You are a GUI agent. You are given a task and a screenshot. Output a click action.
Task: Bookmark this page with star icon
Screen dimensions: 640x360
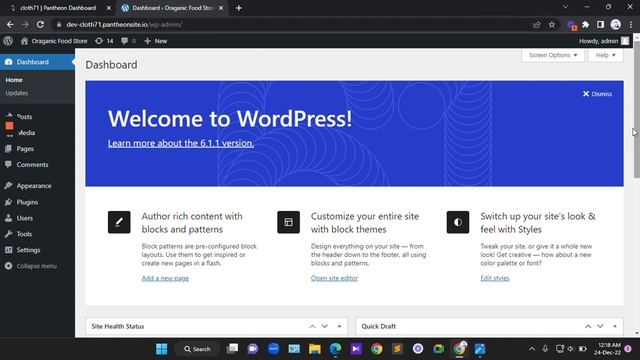pyautogui.click(x=552, y=24)
